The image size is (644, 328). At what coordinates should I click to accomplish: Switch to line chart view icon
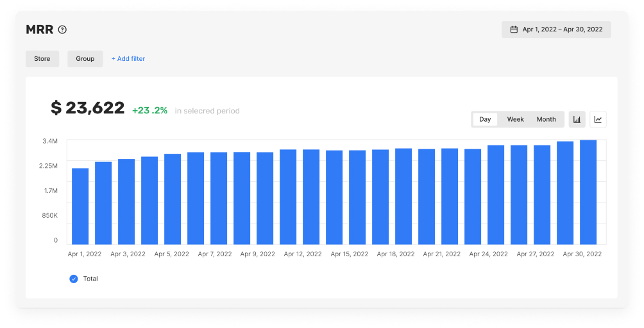(x=598, y=119)
